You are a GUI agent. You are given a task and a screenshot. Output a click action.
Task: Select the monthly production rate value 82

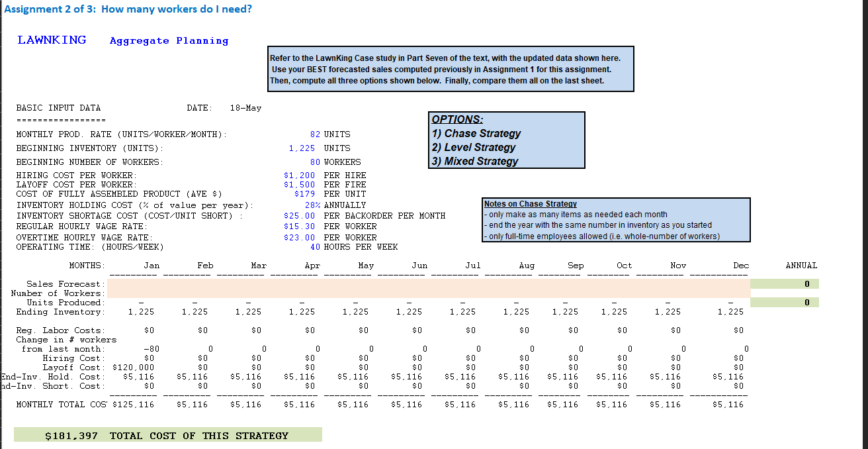(x=315, y=134)
